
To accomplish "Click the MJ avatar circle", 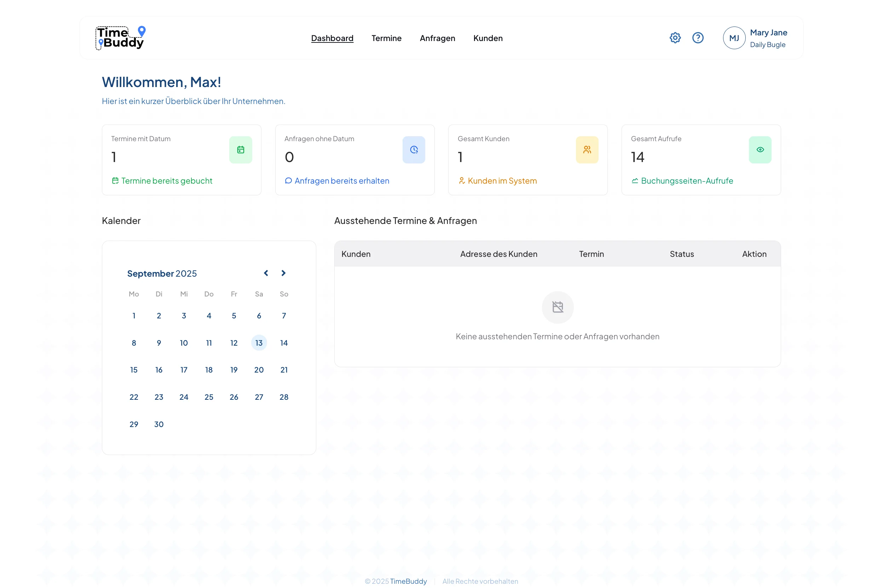I will point(734,38).
